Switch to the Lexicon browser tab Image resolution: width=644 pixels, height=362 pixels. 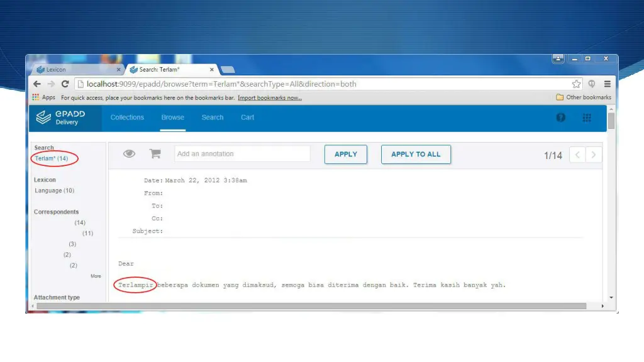(x=75, y=70)
